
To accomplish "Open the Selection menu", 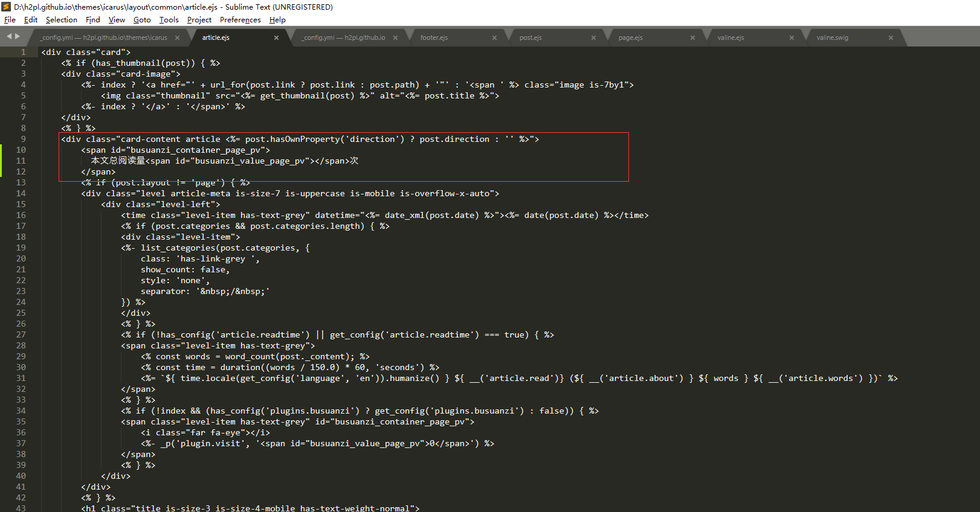I will tap(61, 20).
